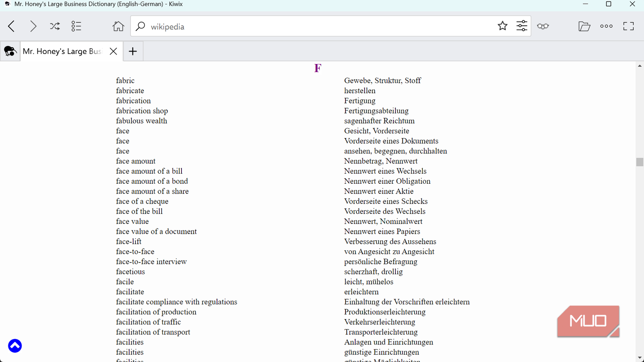Go to the Kiwix home page
The image size is (644, 362).
[118, 26]
